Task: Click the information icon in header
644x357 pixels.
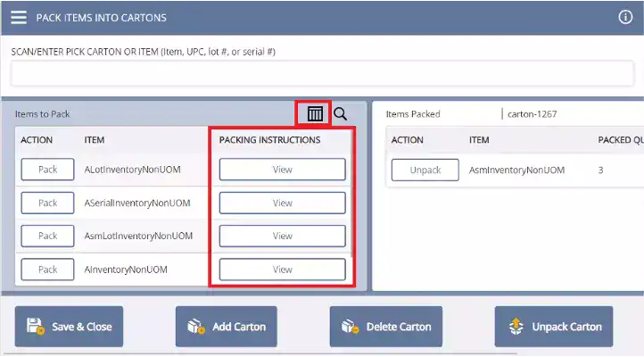Action: pos(625,17)
